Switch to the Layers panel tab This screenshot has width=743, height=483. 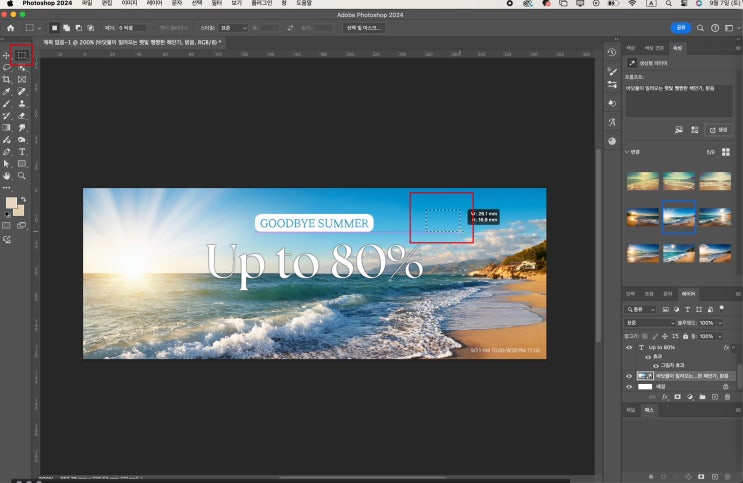coord(688,294)
